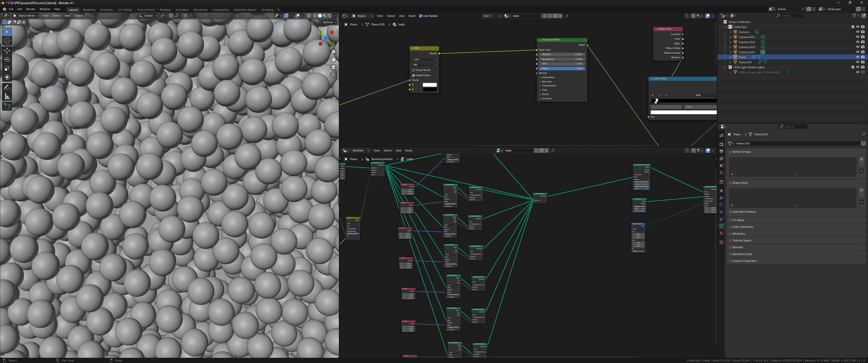Enable Clamp Result on the Mix node
Screen dimensions: 868x363
(x=413, y=70)
